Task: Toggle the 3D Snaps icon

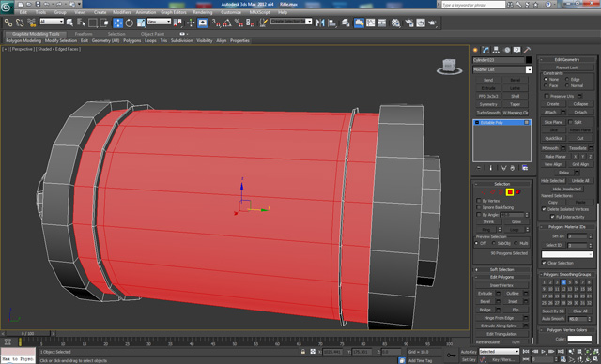Action: 216,23
